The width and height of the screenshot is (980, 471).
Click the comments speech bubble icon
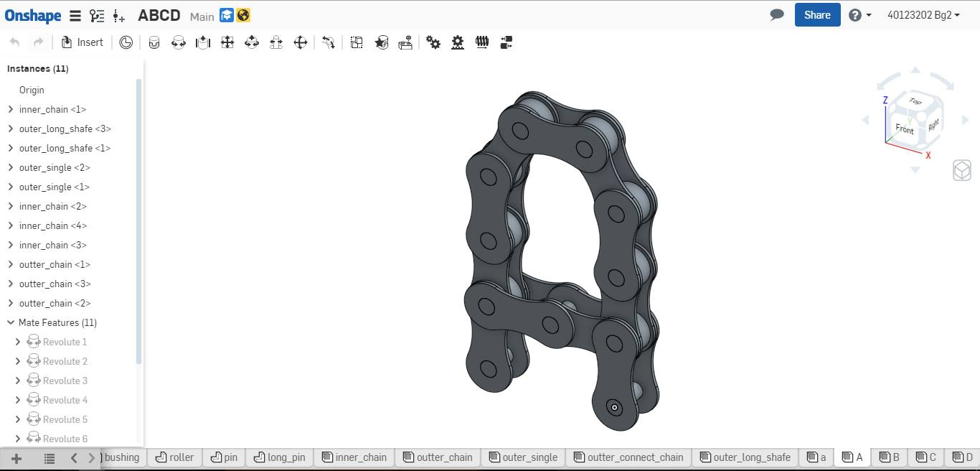click(x=777, y=14)
